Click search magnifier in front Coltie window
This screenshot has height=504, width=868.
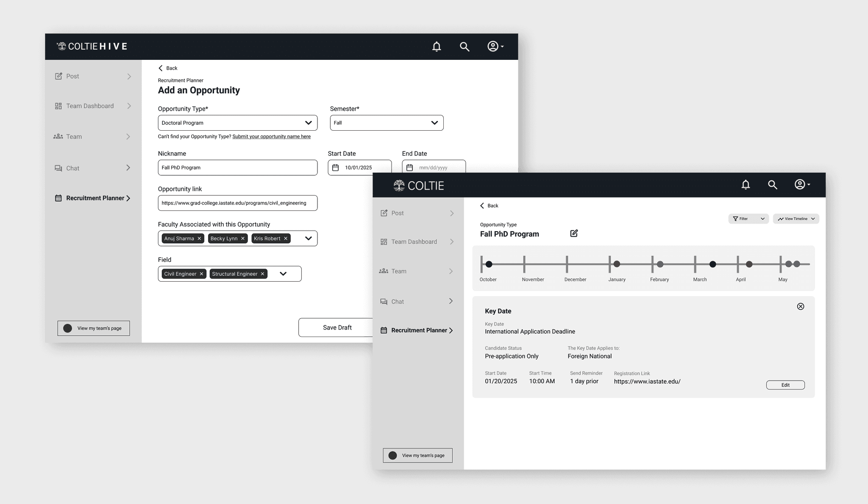[x=773, y=185]
